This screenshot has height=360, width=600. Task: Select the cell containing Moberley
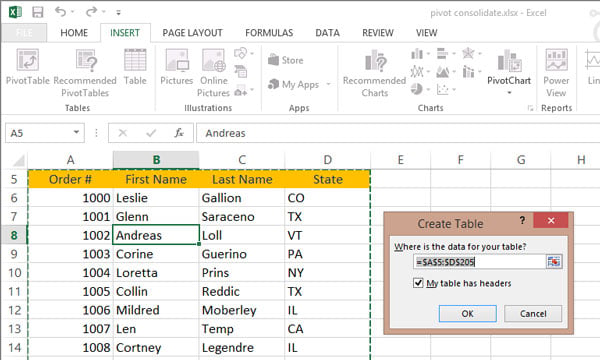coord(242,310)
